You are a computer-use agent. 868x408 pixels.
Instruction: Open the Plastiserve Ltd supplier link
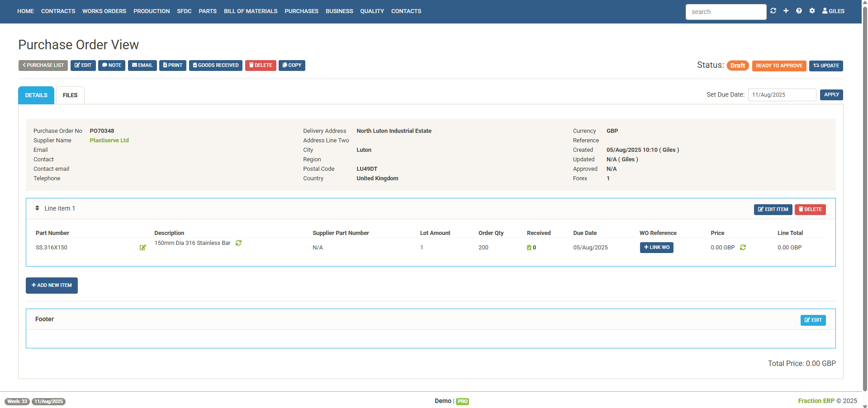click(x=109, y=141)
